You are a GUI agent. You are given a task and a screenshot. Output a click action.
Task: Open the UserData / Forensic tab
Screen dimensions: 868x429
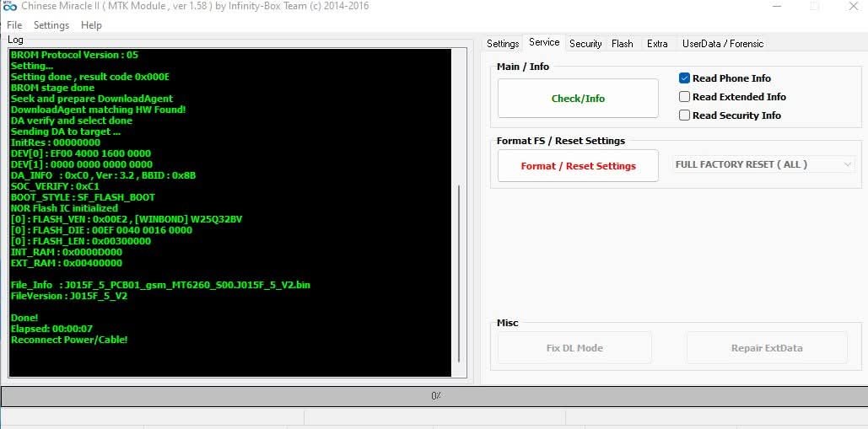[722, 44]
